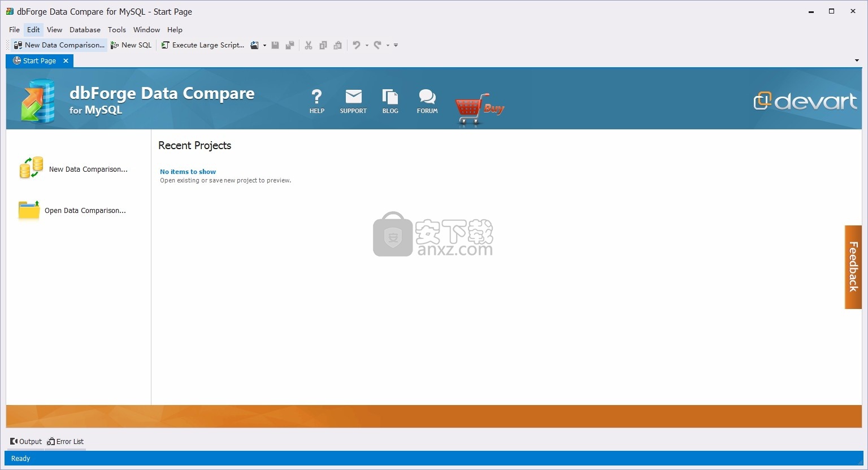Open the Help menu

(x=175, y=30)
